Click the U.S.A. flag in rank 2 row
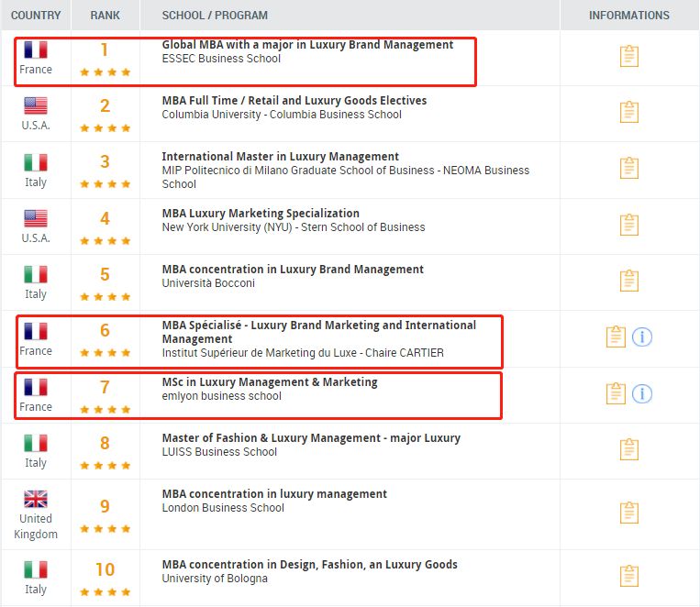 coord(36,105)
